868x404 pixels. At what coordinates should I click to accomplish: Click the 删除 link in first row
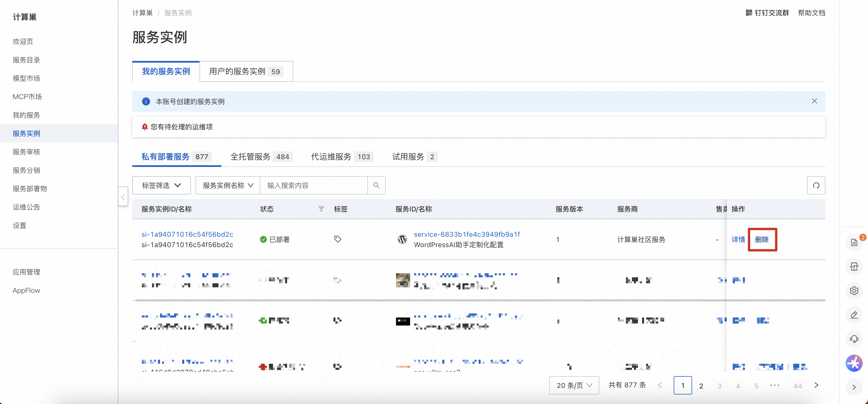tap(762, 240)
